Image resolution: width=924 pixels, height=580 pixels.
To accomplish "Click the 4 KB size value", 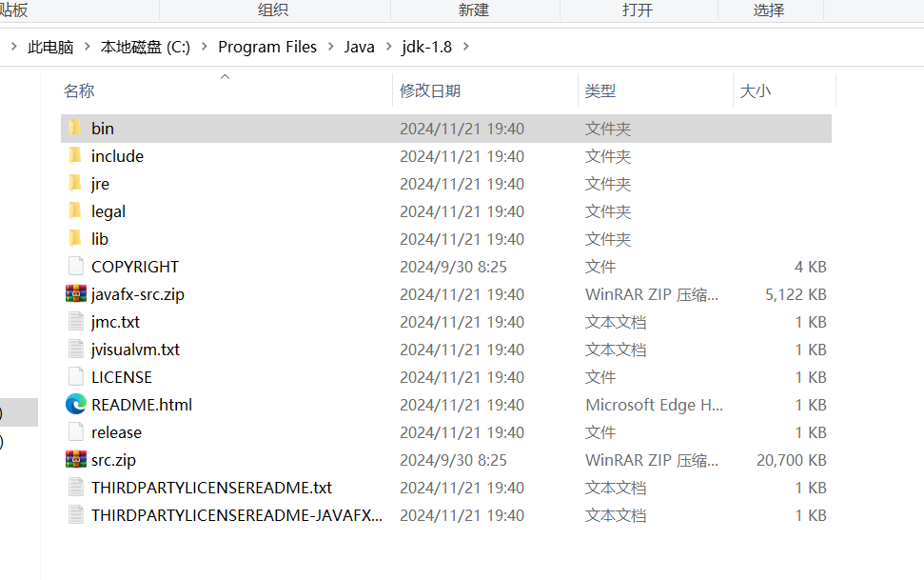I will pos(810,267).
